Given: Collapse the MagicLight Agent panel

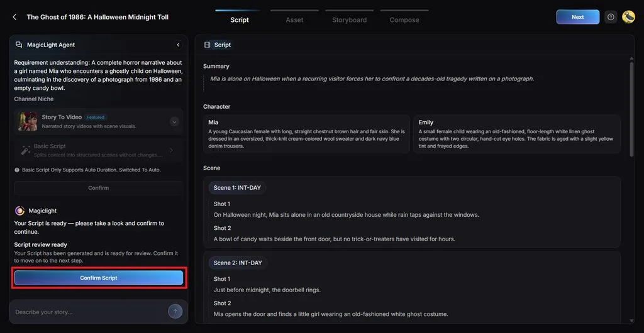Looking at the screenshot, I should pos(178,45).
